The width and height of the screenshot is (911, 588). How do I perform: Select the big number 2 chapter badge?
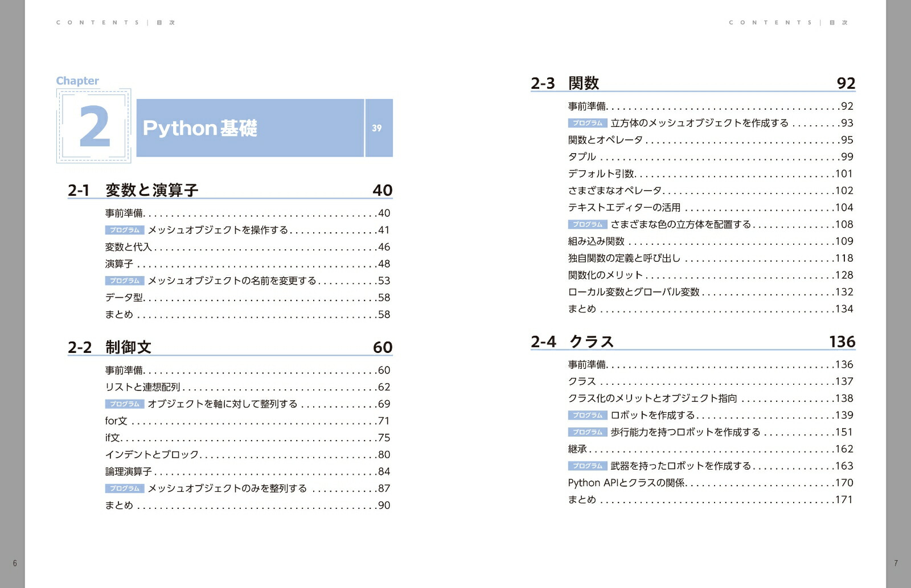point(96,128)
